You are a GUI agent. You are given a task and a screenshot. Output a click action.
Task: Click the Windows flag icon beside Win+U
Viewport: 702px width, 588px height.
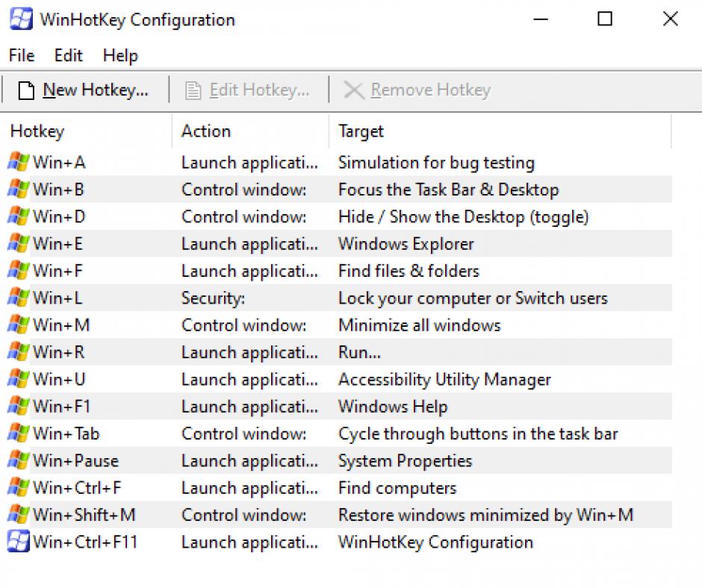click(19, 379)
